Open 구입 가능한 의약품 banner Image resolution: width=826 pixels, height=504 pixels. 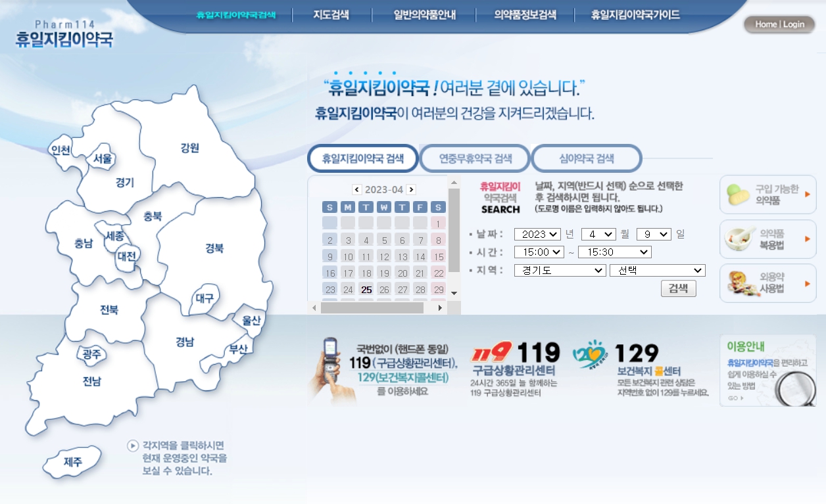pos(768,195)
